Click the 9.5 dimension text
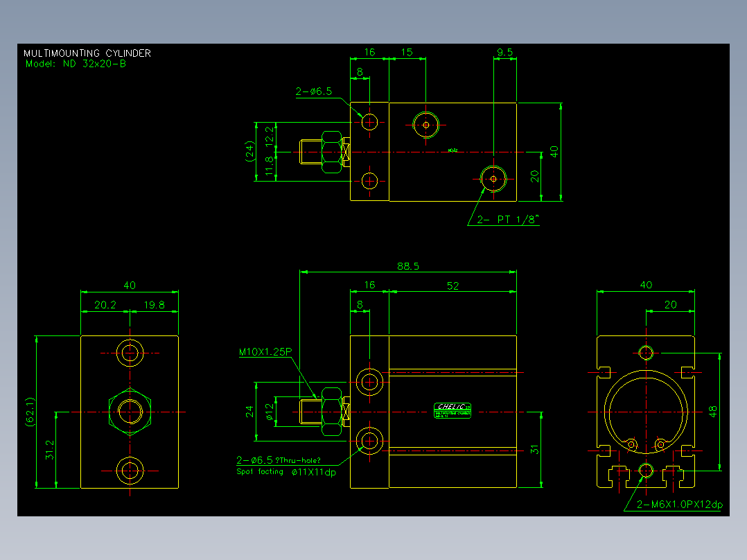This screenshot has height=560, width=747. click(x=504, y=52)
